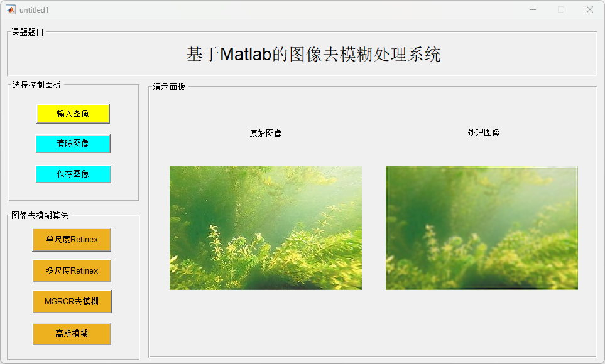Save the result via 保存图像 button

74,174
